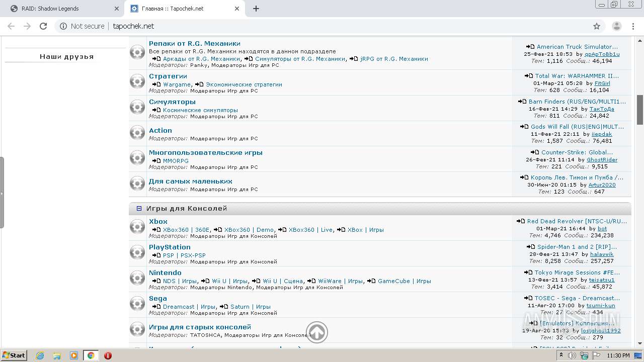Click forum status icon beside Action
The image size is (644, 362).
pos(137,133)
